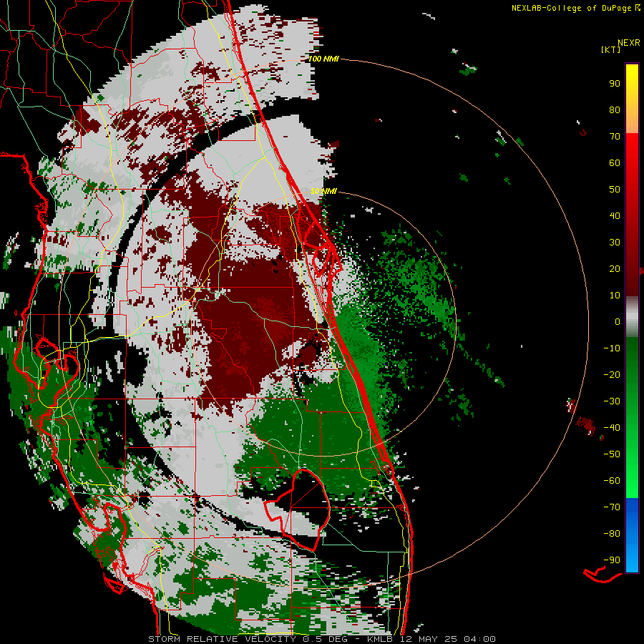
Task: Click the Storm Relative Velocity KMLB caption
Action: 321,639
